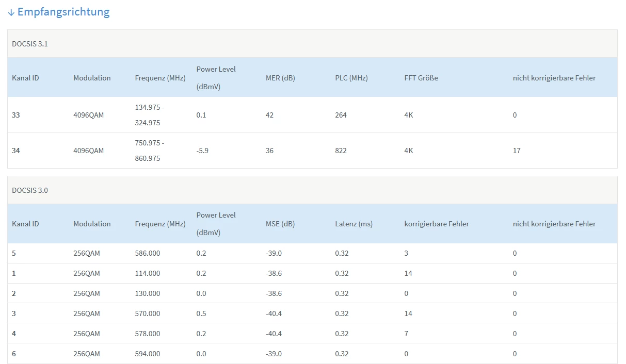Image resolution: width=626 pixels, height=364 pixels.
Task: Click uncorrectable error count 17
Action: (517, 151)
